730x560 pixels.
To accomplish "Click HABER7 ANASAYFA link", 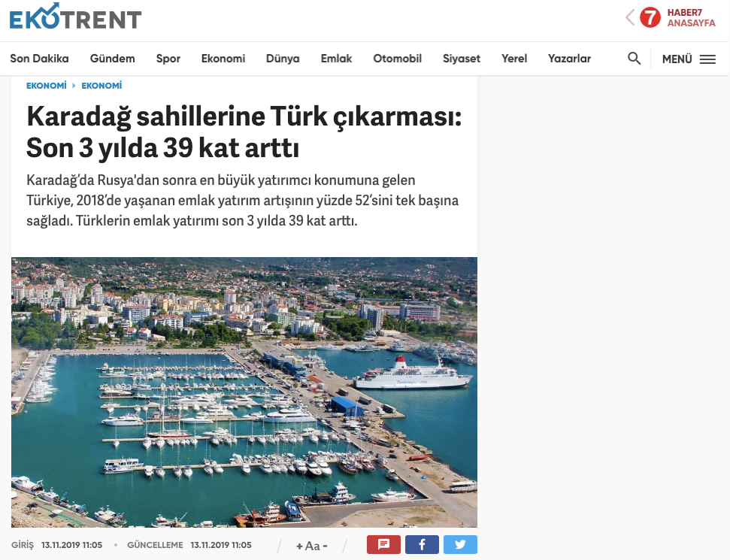I will (691, 18).
